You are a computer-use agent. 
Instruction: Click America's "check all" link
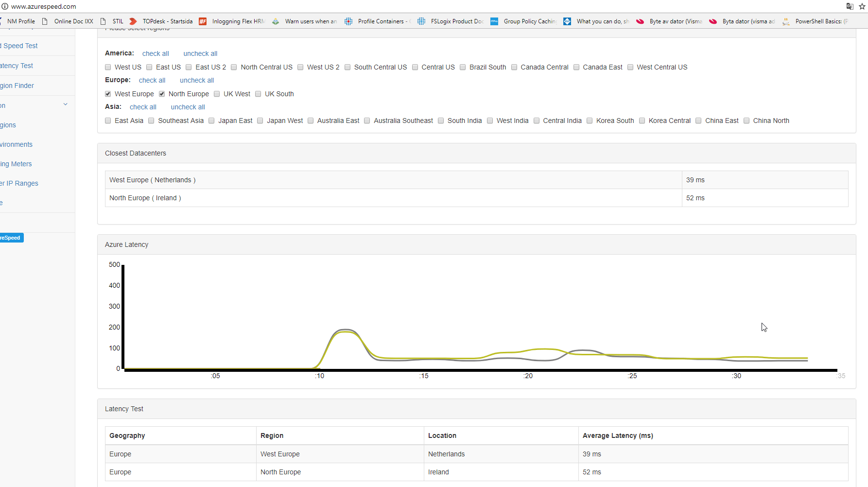(x=156, y=53)
